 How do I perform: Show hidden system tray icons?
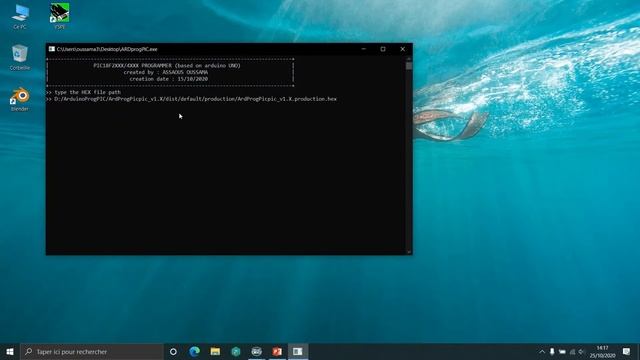point(542,351)
